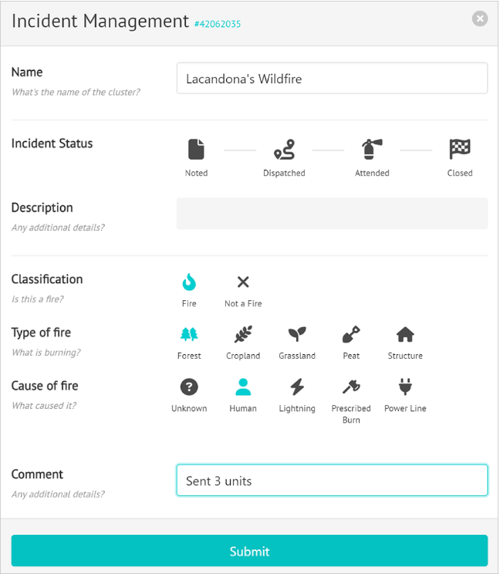
Task: Select Not a Fire classification
Action: (243, 282)
